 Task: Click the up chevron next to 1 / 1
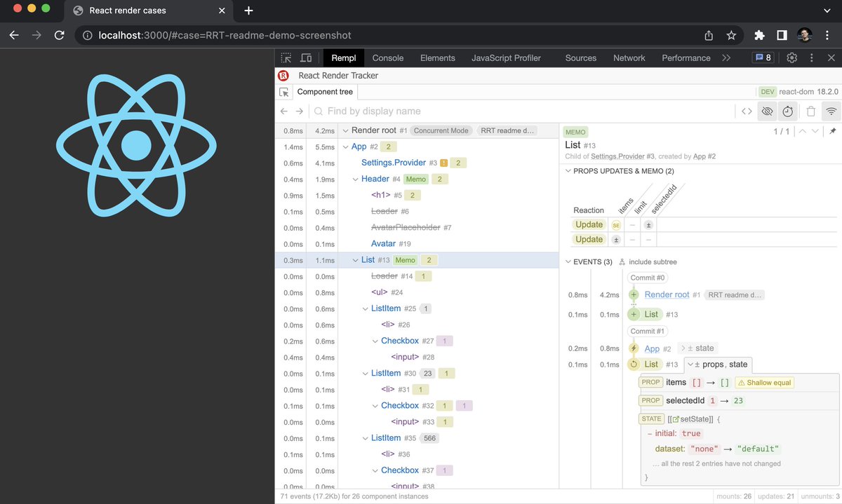click(x=803, y=131)
